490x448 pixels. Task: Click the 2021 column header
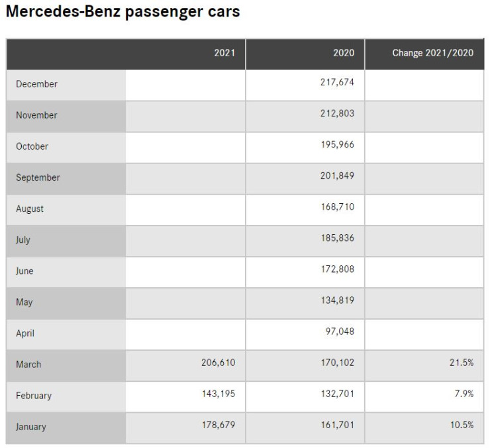[x=224, y=53]
